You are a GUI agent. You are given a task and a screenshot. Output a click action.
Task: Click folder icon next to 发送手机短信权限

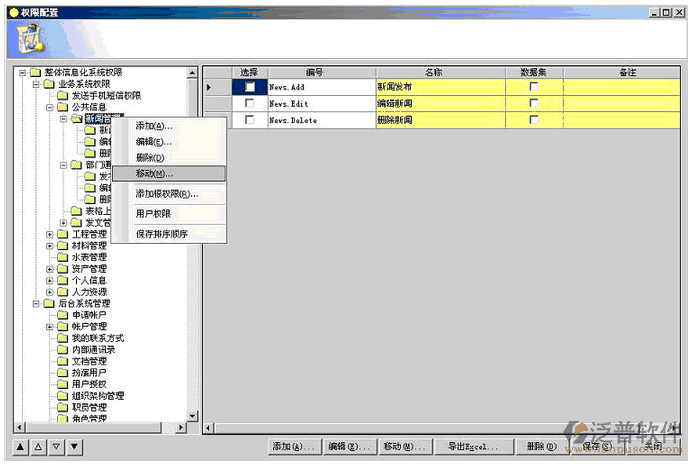pos(63,95)
